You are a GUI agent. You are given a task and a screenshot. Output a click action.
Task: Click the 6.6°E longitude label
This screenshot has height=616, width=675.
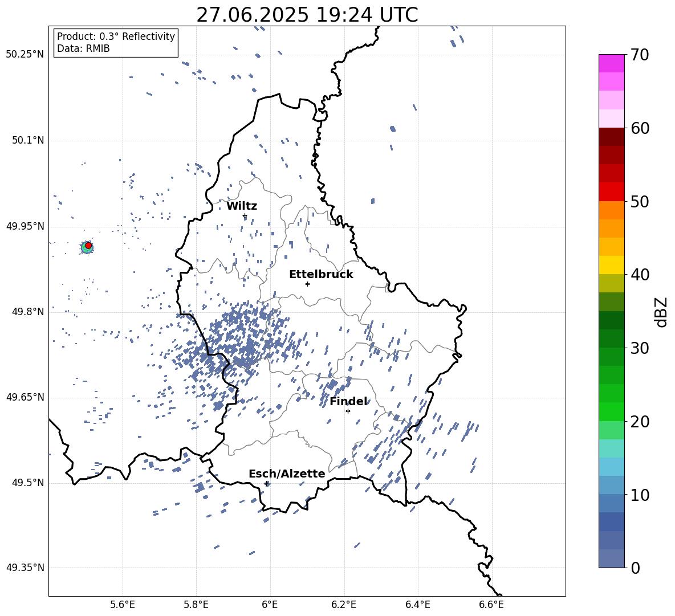click(491, 605)
